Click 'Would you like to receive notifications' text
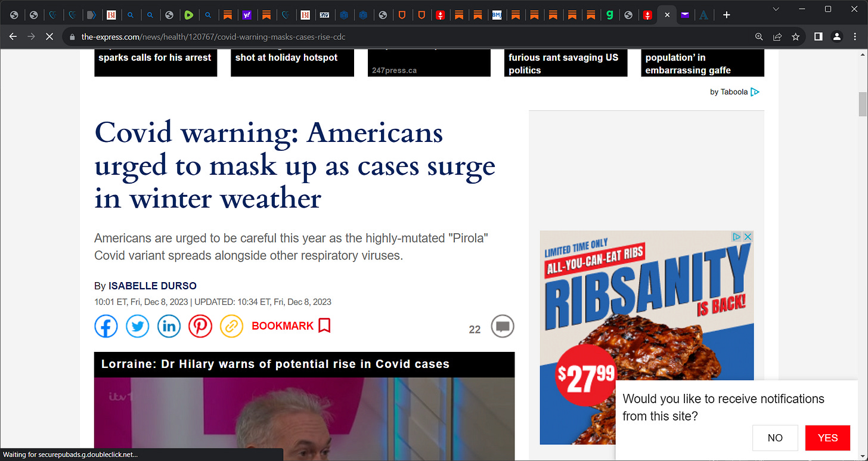 point(723,407)
